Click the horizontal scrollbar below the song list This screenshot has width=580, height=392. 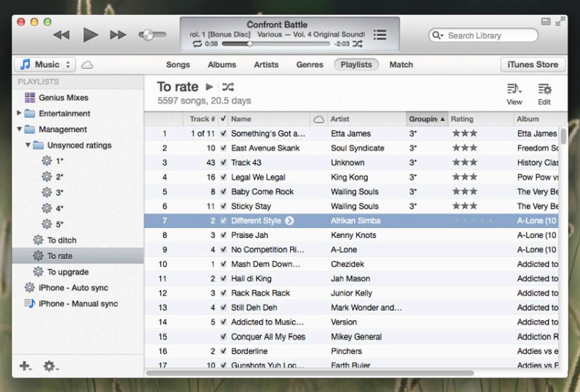310,373
